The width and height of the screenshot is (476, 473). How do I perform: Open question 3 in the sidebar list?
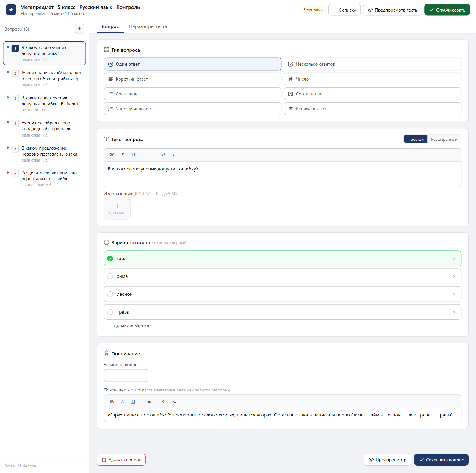click(44, 104)
